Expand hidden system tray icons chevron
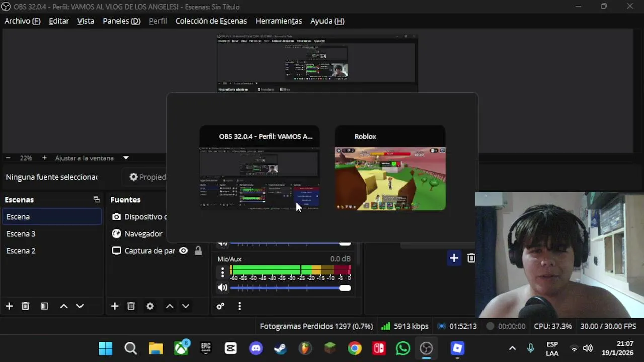Screen dimensions: 644x362 [x=512, y=348]
